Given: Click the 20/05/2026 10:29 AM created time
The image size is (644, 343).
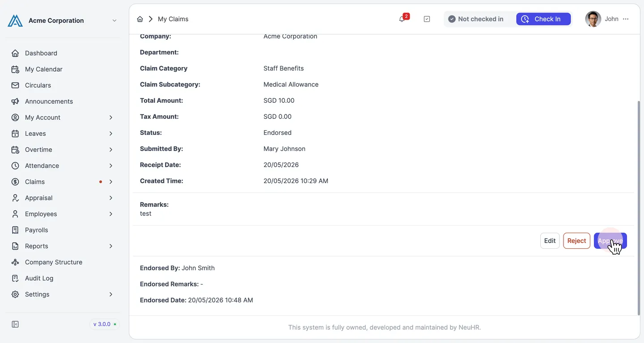Looking at the screenshot, I should click(x=296, y=181).
